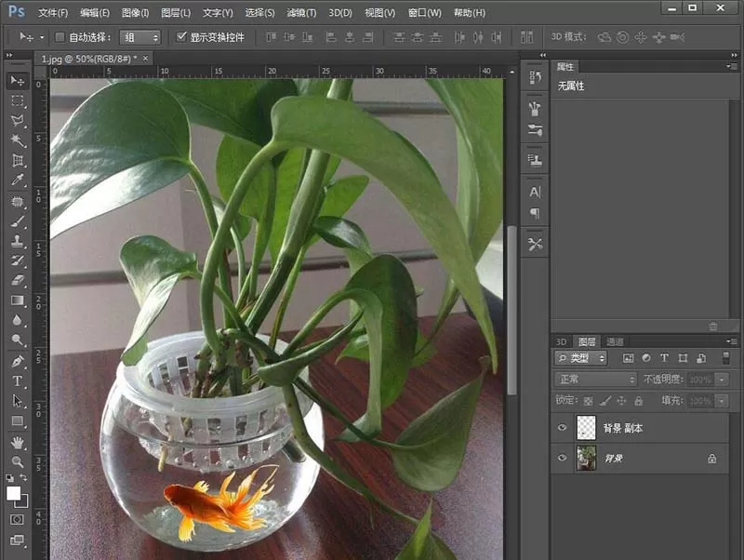Open the Paragraph panel icon
This screenshot has width=744, height=560.
535,214
